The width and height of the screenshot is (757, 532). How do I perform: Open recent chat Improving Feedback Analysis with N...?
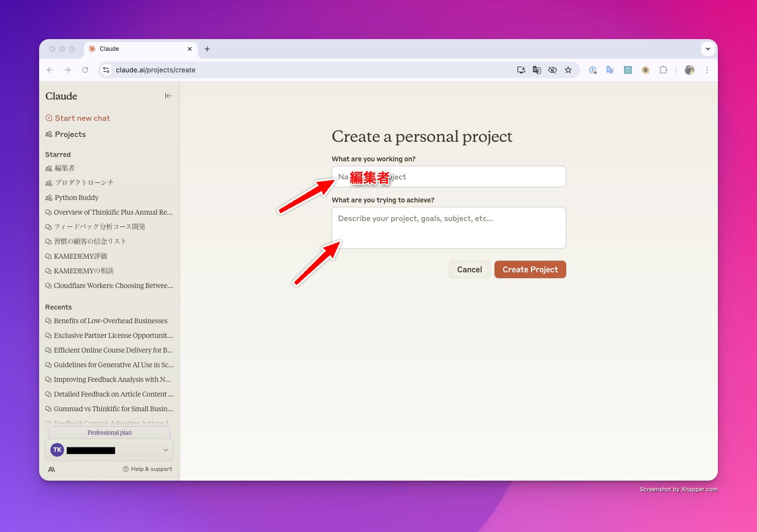(108, 379)
